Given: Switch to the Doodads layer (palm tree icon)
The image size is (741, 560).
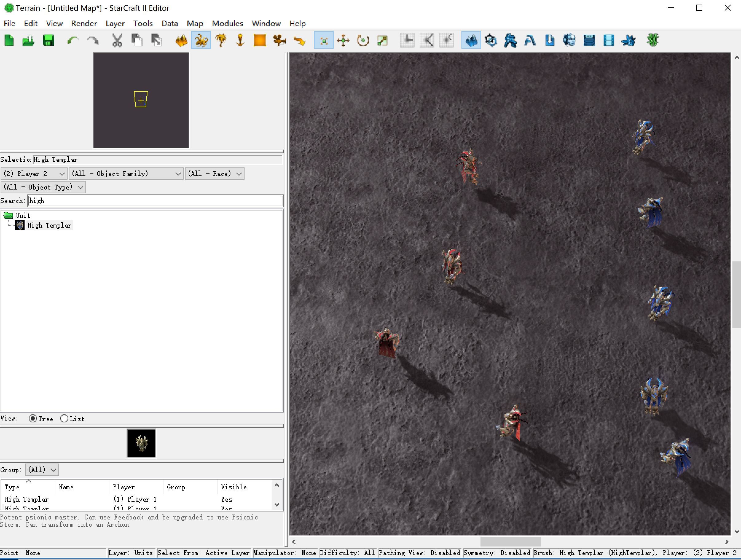Looking at the screenshot, I should pos(221,41).
